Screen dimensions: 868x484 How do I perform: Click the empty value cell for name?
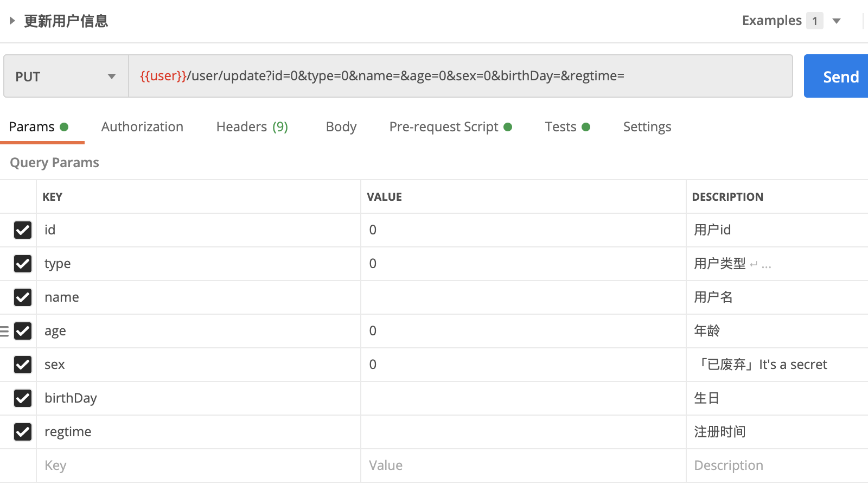[x=524, y=297]
